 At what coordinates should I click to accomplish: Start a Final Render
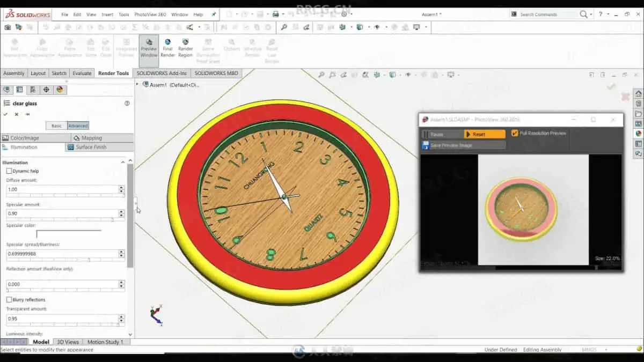click(167, 48)
